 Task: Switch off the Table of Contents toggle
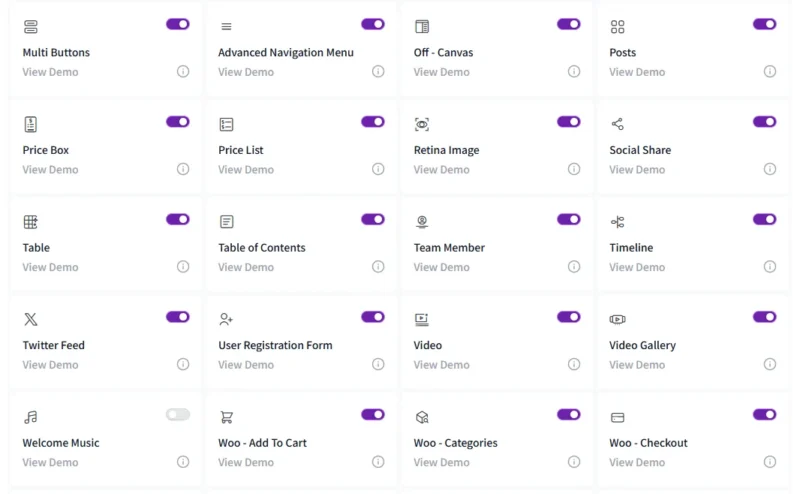(x=373, y=219)
